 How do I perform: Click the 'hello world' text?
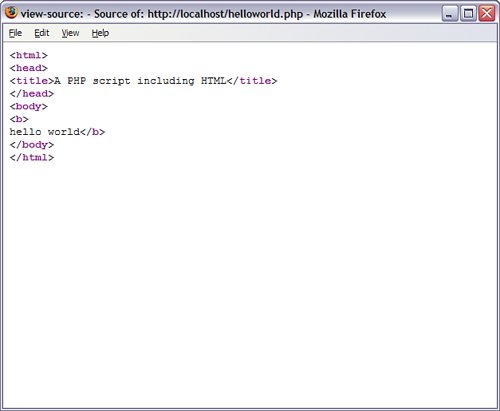[x=45, y=132]
